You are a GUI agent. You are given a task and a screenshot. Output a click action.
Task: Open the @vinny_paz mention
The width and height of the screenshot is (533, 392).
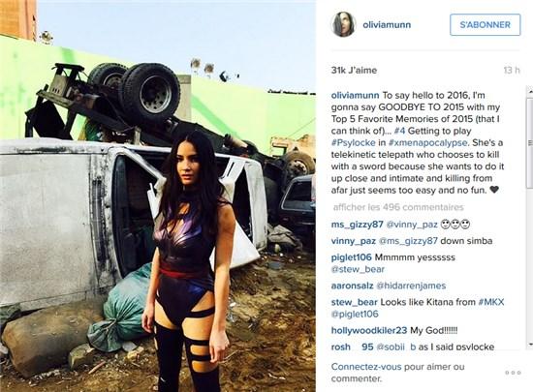412,225
